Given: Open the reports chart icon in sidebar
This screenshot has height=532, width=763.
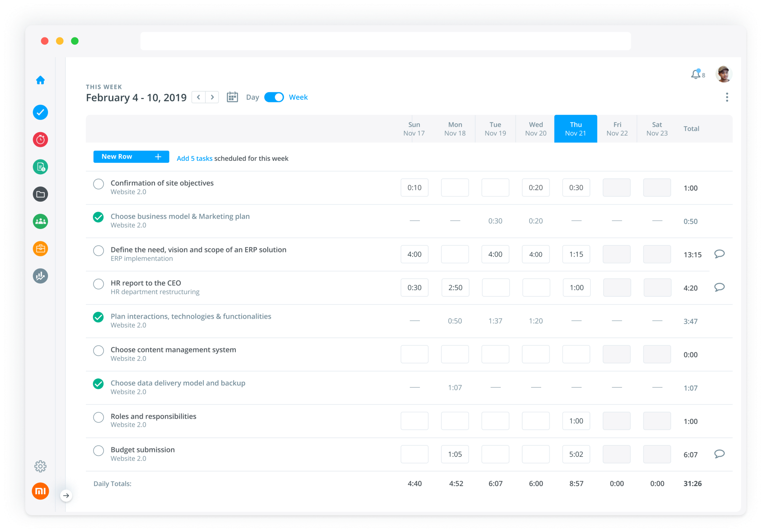Looking at the screenshot, I should pos(40,276).
